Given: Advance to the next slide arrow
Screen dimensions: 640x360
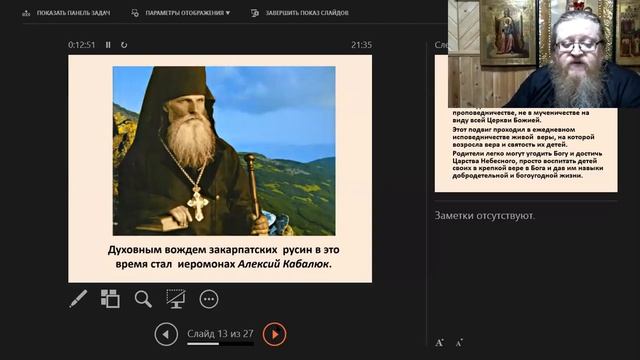Looking at the screenshot, I should click(x=275, y=334).
